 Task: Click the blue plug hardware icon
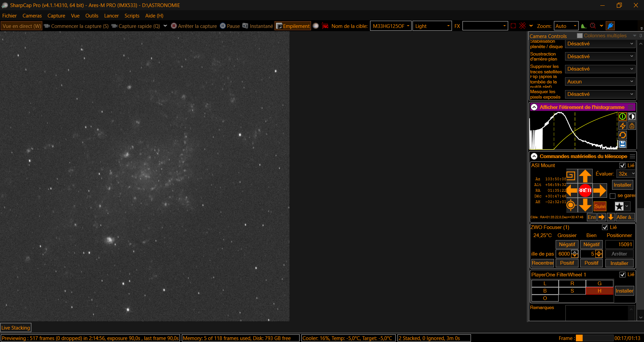point(610,26)
